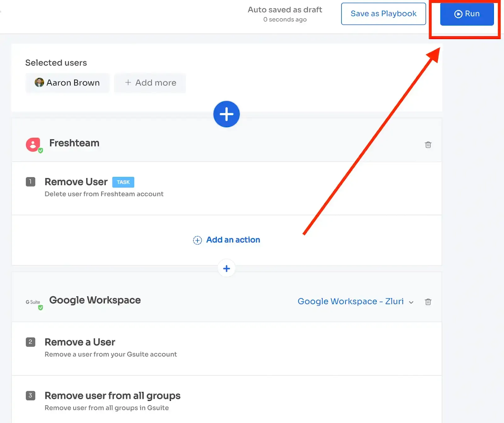Expand Google Workspace - Zluri dropdown
504x423 pixels.
(x=356, y=301)
